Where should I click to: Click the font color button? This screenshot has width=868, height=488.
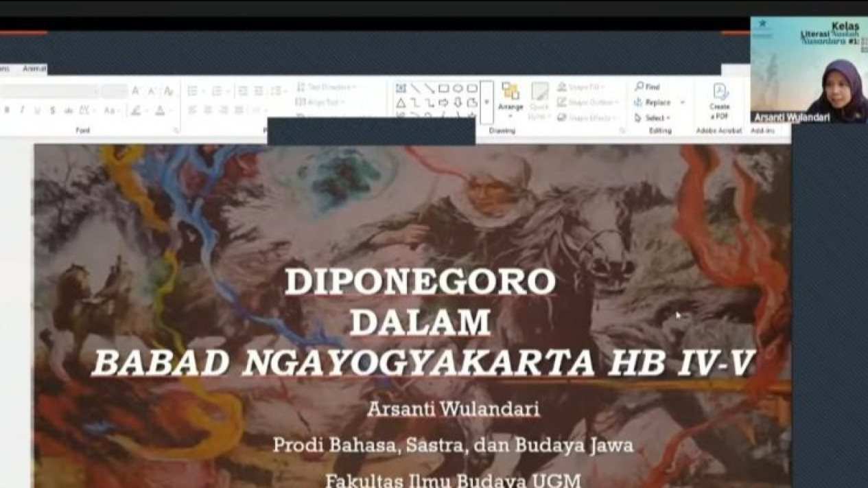tap(160, 111)
